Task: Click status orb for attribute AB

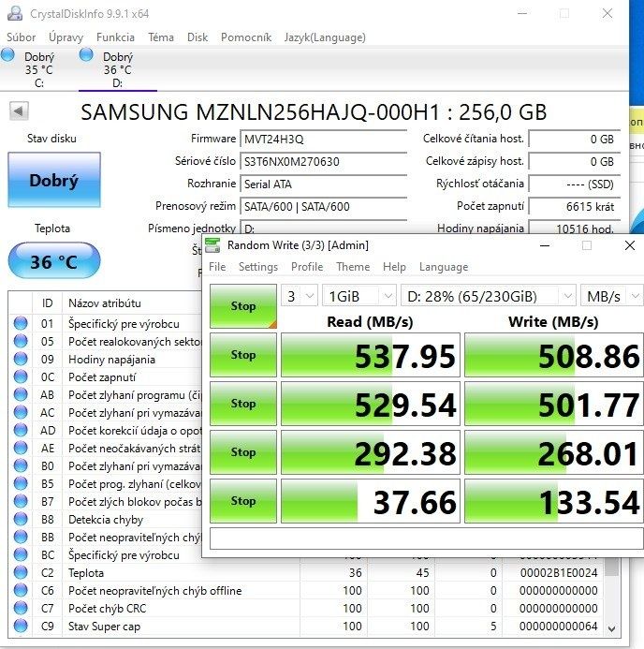Action: point(21,394)
